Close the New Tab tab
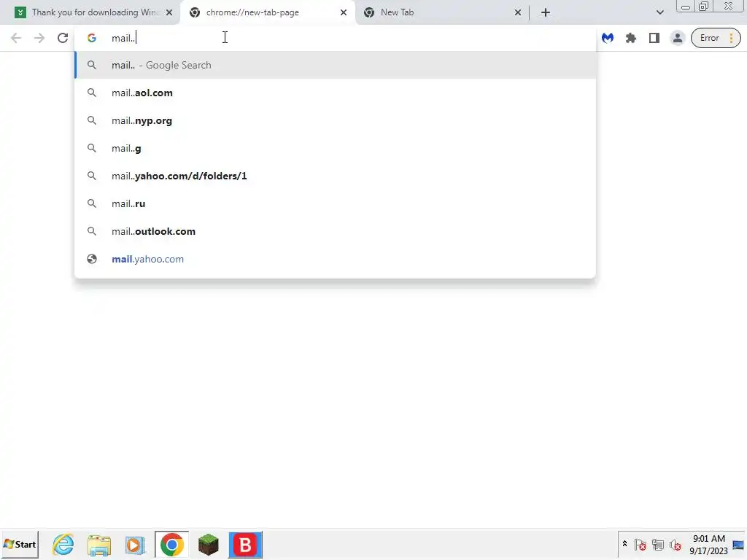This screenshot has width=747, height=560. click(x=518, y=12)
